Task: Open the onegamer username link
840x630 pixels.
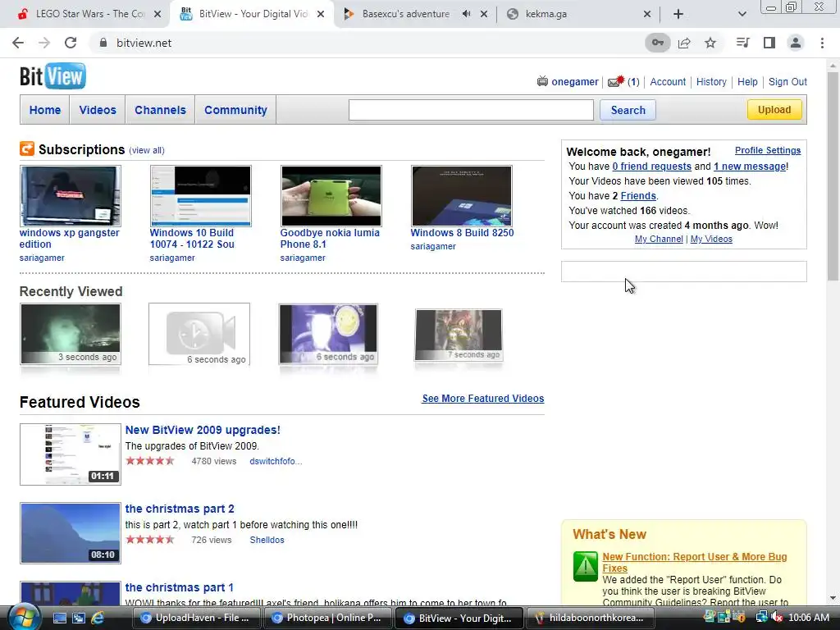Action: (x=575, y=81)
